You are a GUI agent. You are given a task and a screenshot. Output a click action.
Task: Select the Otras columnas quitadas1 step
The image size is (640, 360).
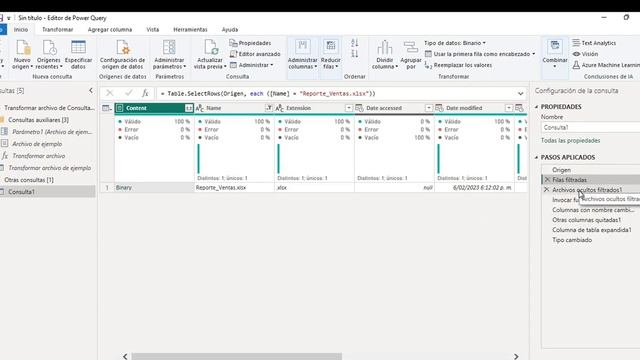click(586, 220)
